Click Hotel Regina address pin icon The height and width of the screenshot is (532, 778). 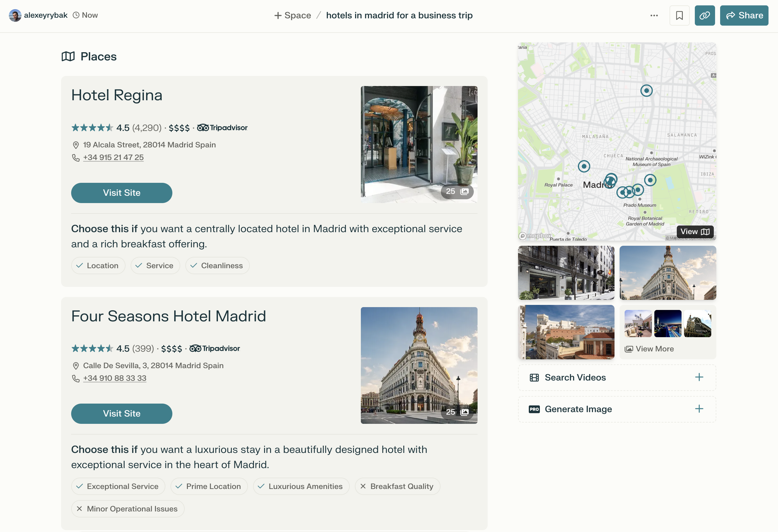(76, 145)
